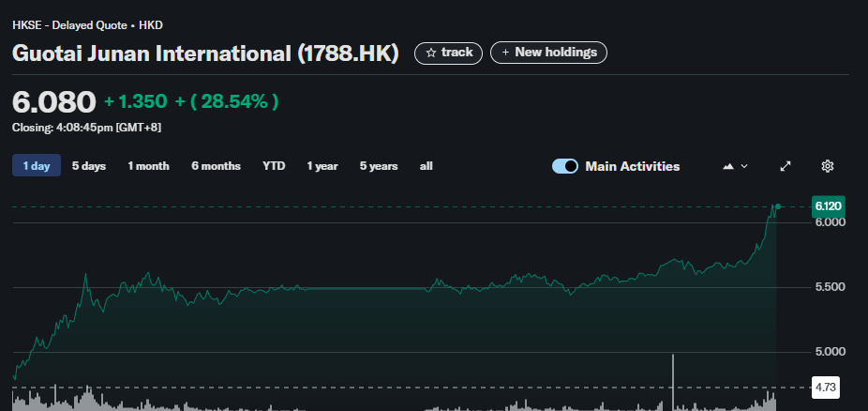Select the 1 day range tab
Viewport: 868px width, 411px height.
pos(37,165)
